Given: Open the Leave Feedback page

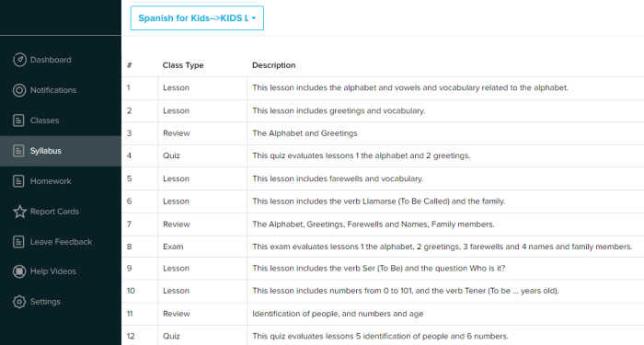Looking at the screenshot, I should [61, 242].
